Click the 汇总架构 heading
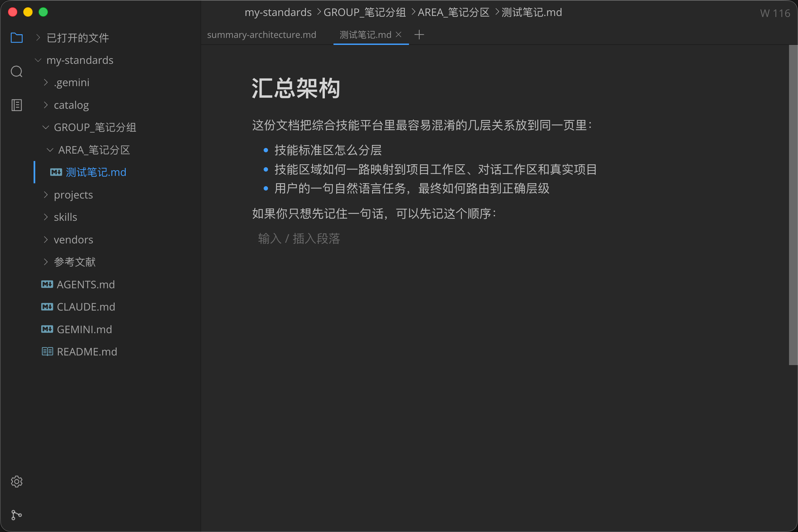 296,88
